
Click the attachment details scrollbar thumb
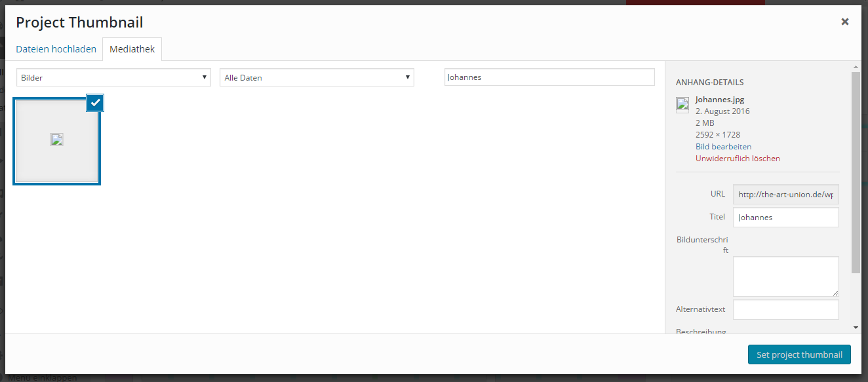click(856, 170)
